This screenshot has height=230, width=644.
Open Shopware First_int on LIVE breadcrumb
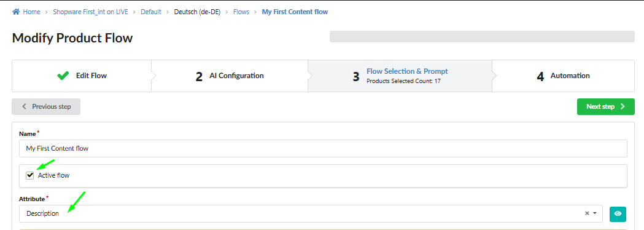point(90,12)
